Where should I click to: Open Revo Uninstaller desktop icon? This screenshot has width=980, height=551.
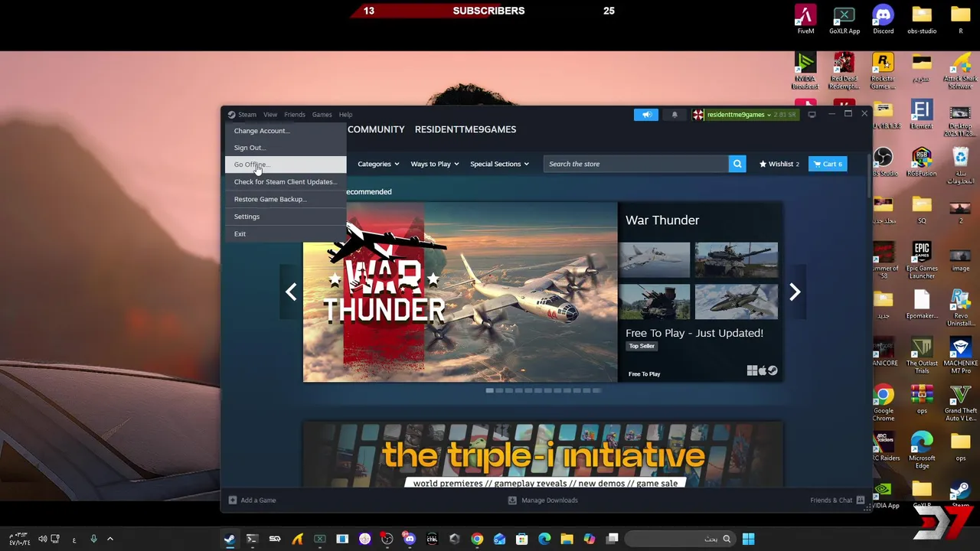(960, 308)
